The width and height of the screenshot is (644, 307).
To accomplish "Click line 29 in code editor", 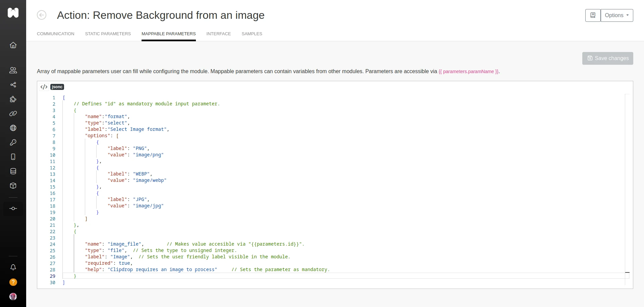I will (201, 276).
